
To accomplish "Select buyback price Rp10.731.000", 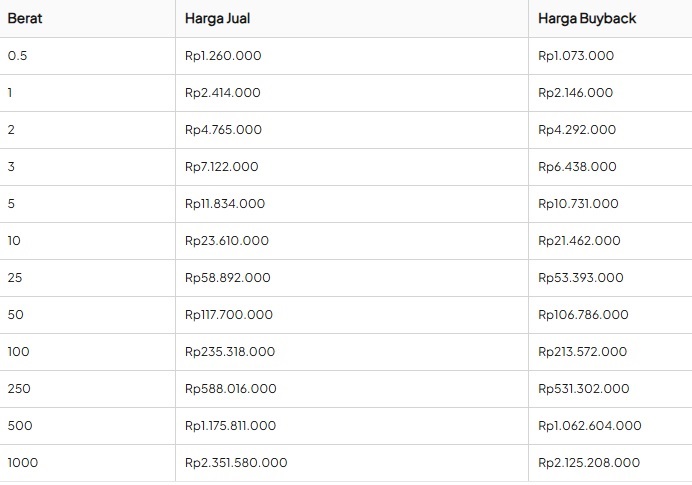I will (x=578, y=204).
